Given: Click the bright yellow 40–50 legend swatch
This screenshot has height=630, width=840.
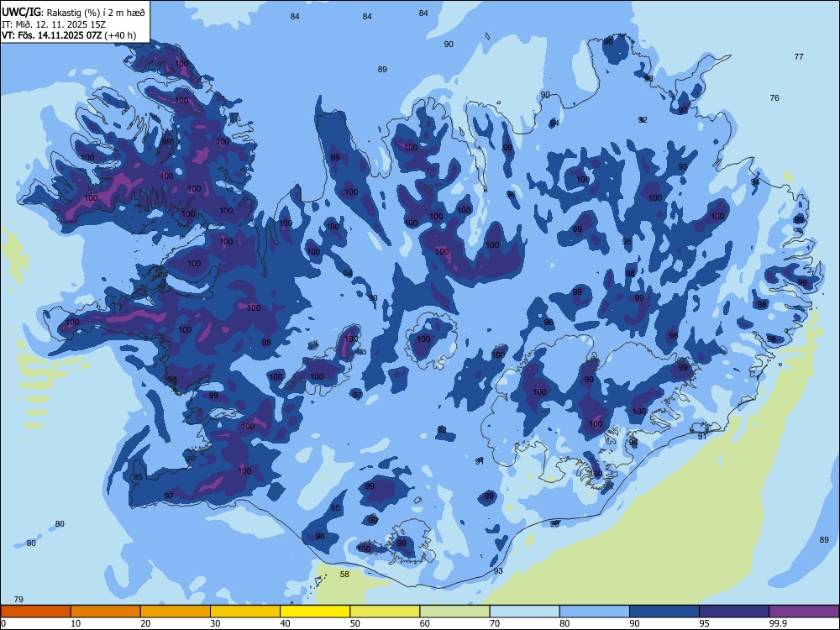Looking at the screenshot, I should click(315, 612).
